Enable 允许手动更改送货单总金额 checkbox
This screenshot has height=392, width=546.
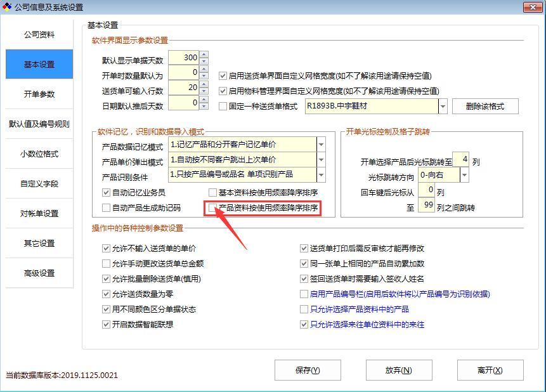click(x=106, y=263)
